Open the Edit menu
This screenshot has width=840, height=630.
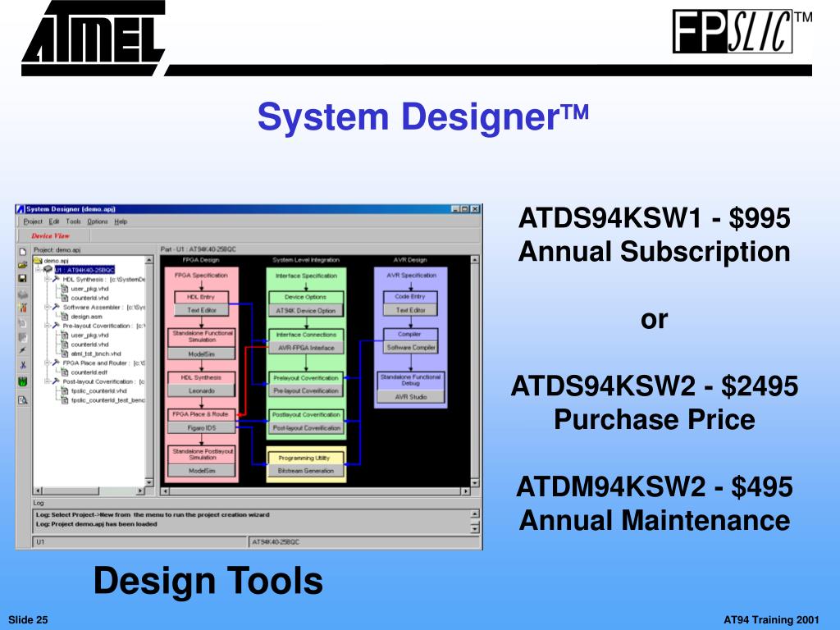click(x=54, y=221)
